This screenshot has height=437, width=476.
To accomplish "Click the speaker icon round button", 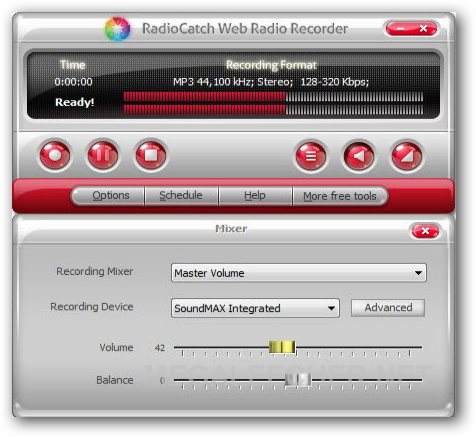I will [x=359, y=156].
